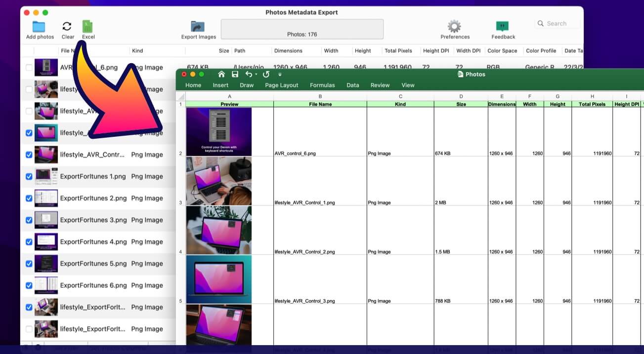
Task: Click Excel preview image in row 3
Action: click(x=219, y=181)
